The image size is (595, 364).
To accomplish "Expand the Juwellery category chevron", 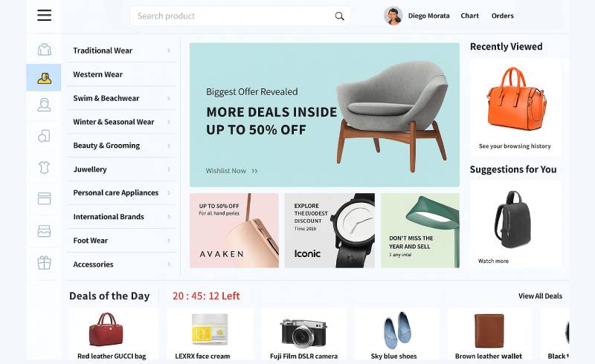I will [169, 169].
